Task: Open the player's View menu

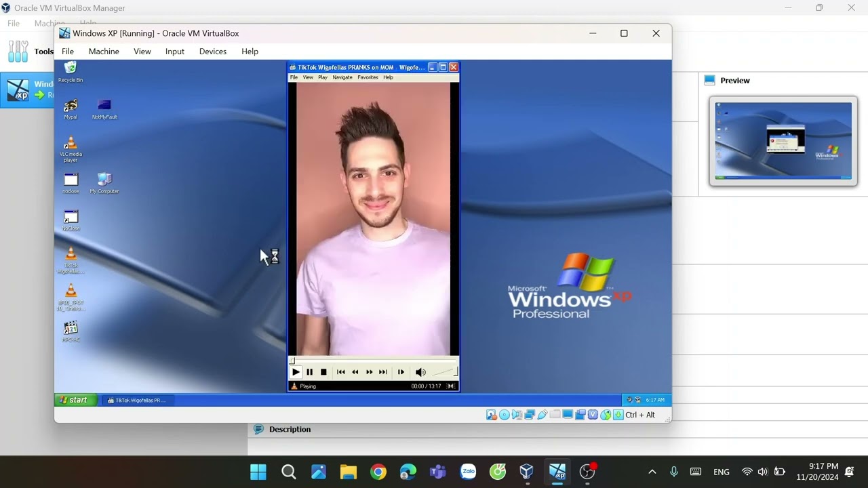Action: point(308,77)
